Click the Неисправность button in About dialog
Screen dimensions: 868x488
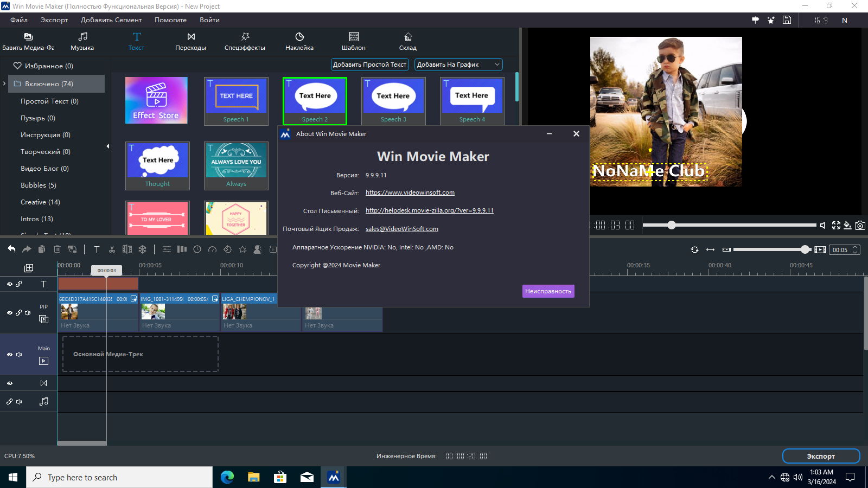(x=548, y=291)
